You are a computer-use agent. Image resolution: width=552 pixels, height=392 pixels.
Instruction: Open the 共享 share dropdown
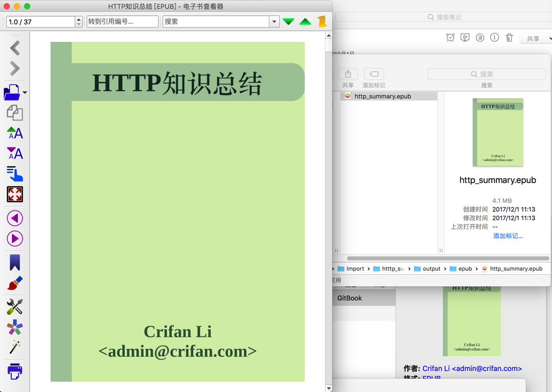coord(536,38)
